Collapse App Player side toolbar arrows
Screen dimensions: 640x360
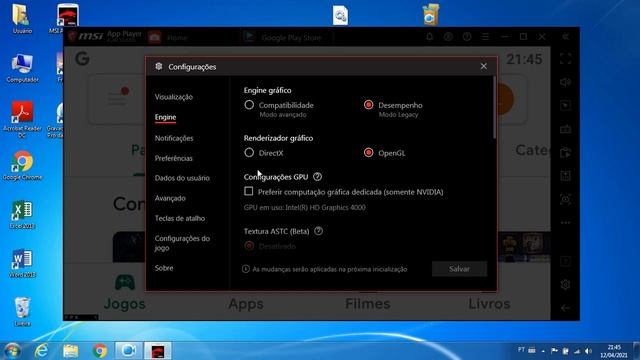565,37
